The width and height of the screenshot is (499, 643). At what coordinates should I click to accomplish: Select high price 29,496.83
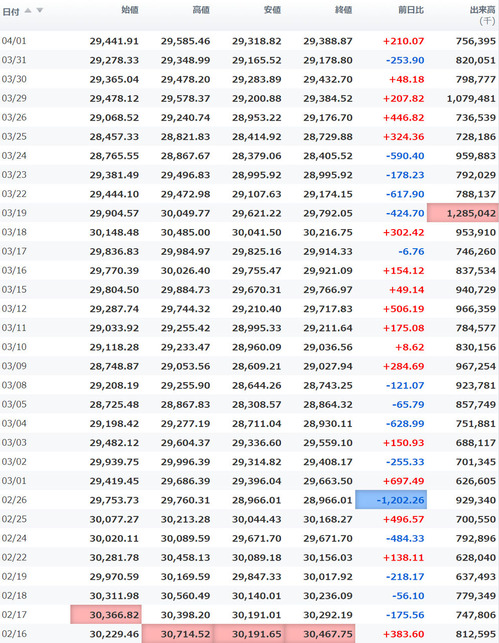click(x=185, y=175)
